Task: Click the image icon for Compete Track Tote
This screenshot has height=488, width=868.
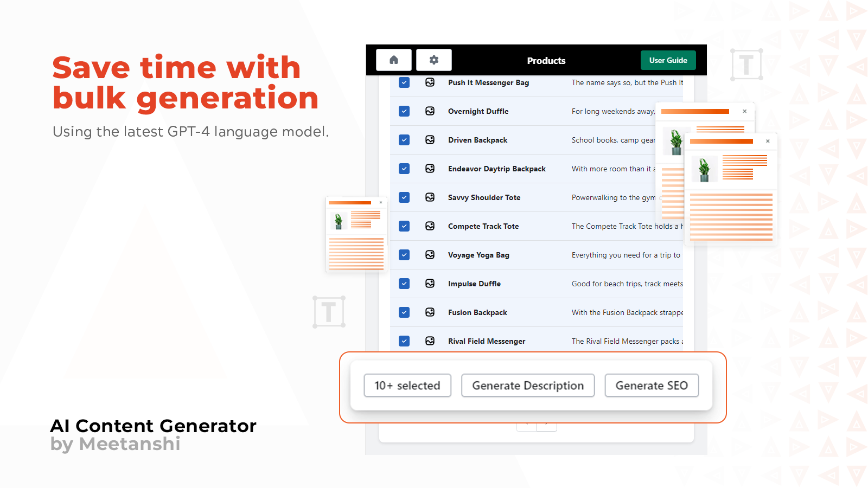Action: pos(430,226)
